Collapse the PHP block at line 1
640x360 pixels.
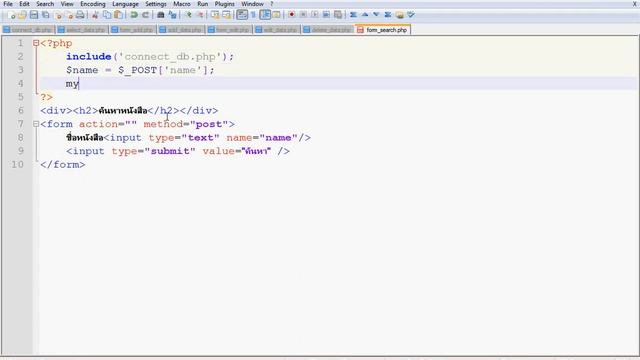(36, 43)
